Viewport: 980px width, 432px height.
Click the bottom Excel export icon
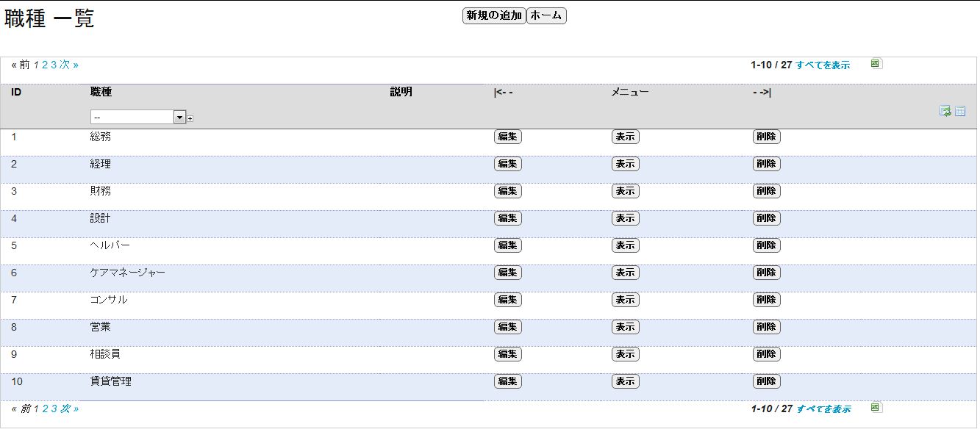point(876,408)
